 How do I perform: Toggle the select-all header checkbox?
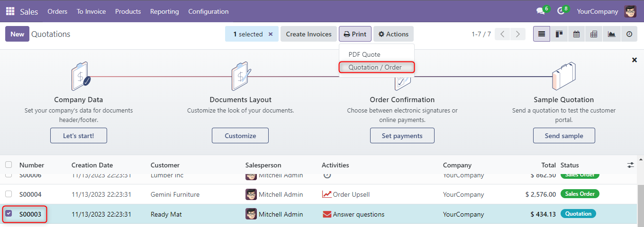point(9,165)
